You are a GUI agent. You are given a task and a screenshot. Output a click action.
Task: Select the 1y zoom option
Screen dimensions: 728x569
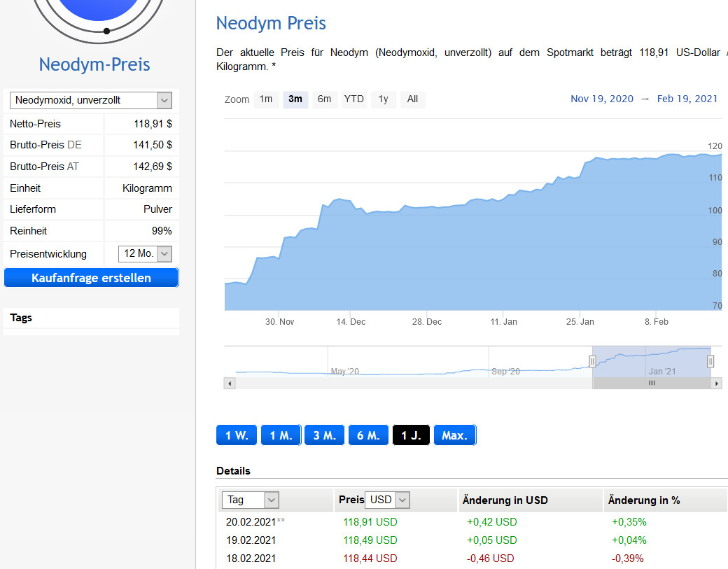coord(383,99)
